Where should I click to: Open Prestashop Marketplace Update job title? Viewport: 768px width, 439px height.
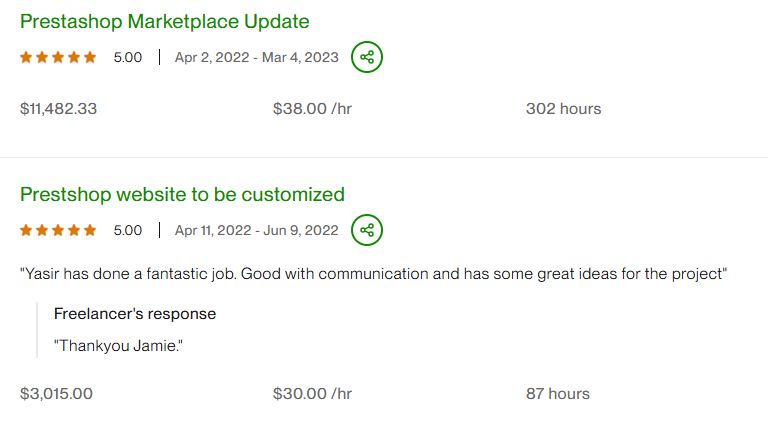coord(165,21)
